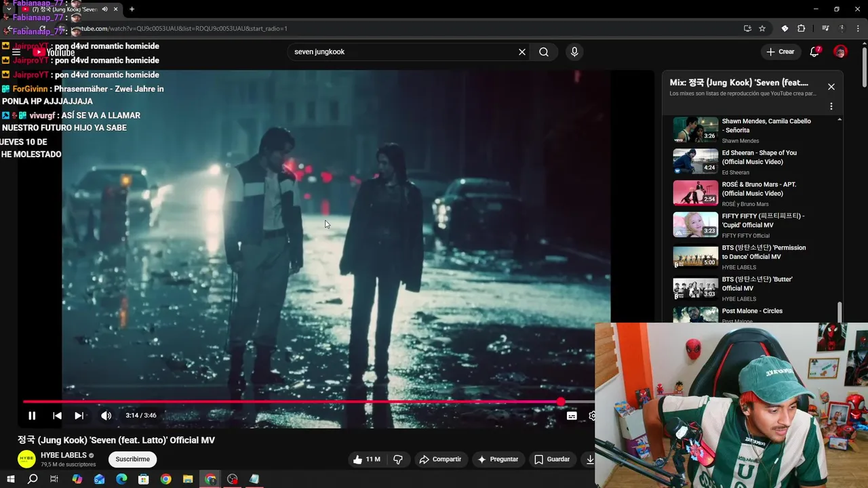This screenshot has height=488, width=868.
Task: Go to the previous video
Action: (57, 415)
